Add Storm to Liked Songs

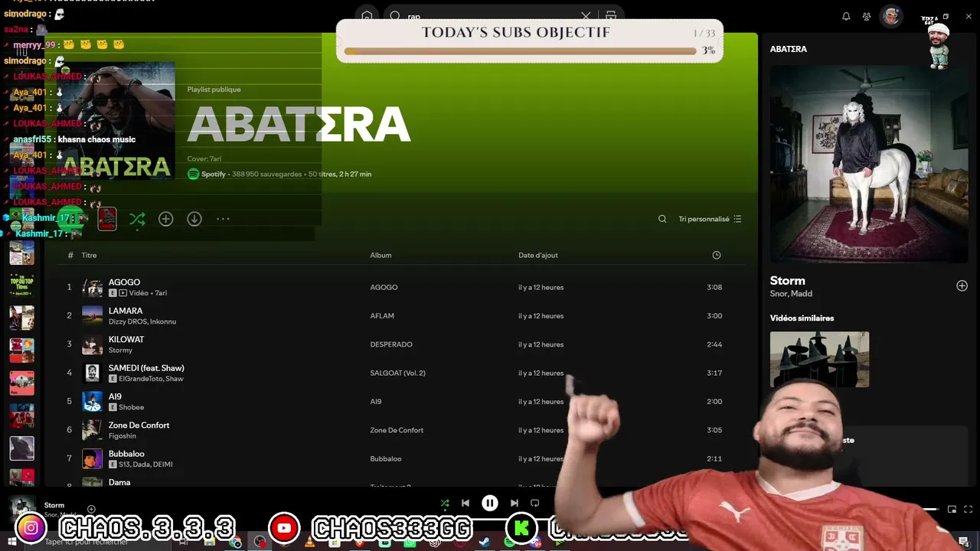point(962,285)
